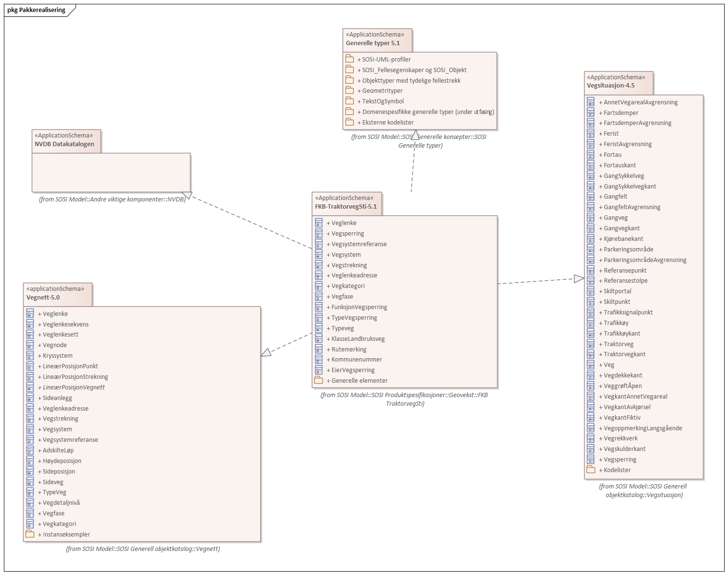Select the Eksterne kodelister package entry
This screenshot has width=728, height=575.
387,122
